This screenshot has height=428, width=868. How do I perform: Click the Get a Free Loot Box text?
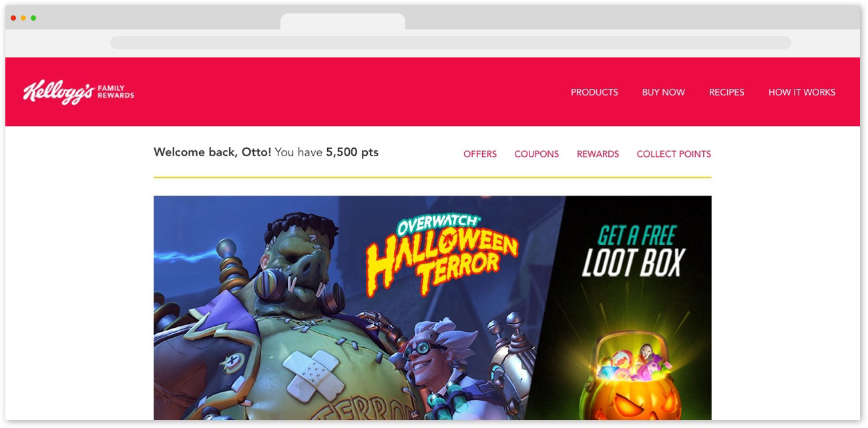[633, 251]
